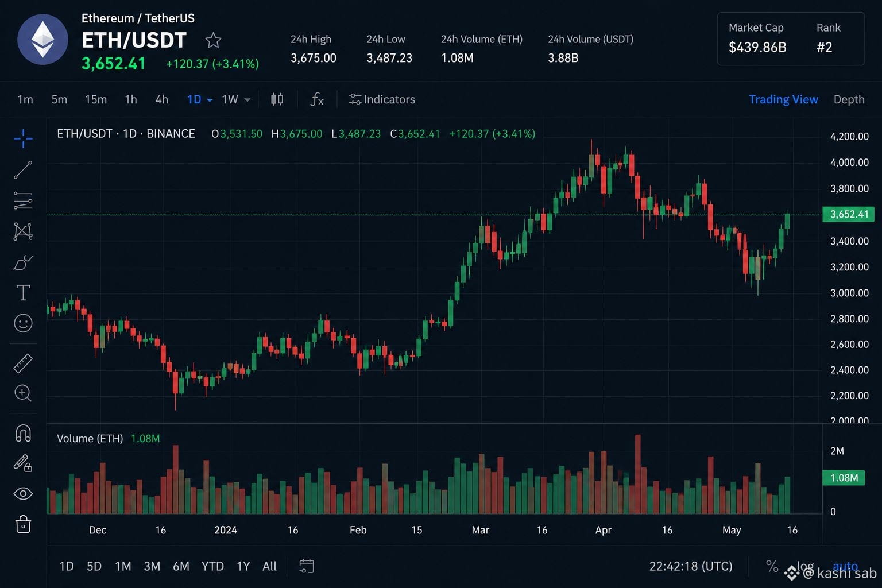Screen dimensions: 882x588
Task: Click the +120.37 (+3.41%) change under price
Action: tap(212, 64)
